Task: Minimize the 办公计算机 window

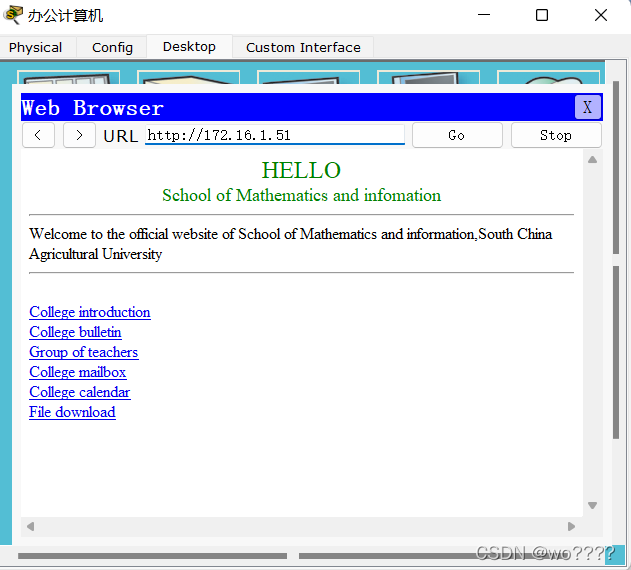Action: [x=484, y=15]
